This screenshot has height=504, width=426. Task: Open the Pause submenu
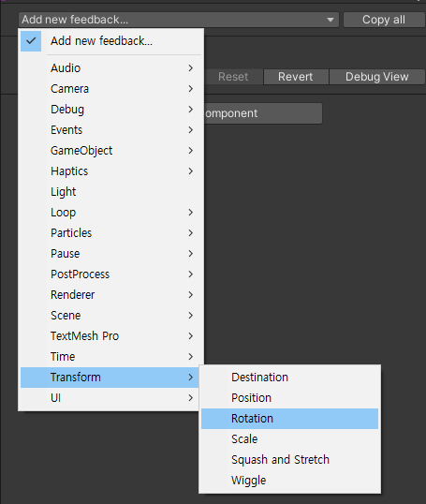[x=110, y=253]
